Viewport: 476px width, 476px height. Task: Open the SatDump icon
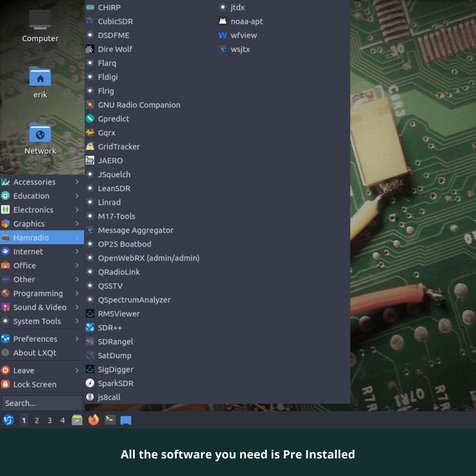click(90, 355)
